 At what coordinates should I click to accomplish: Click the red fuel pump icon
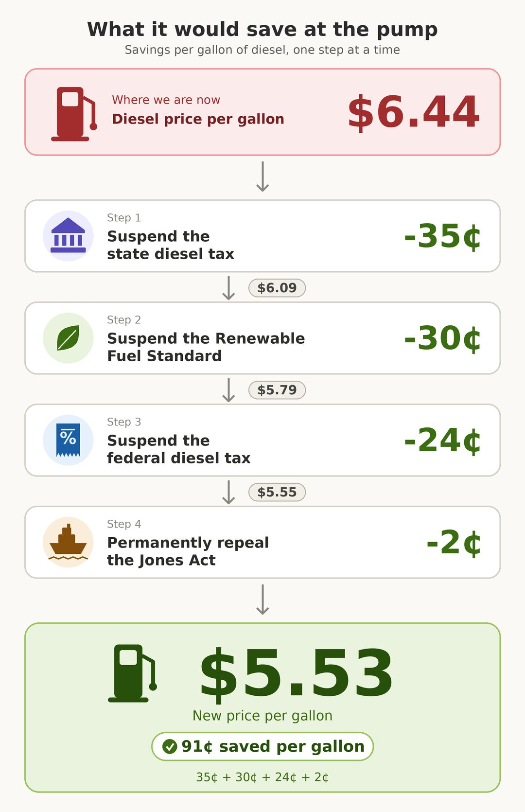tap(74, 114)
